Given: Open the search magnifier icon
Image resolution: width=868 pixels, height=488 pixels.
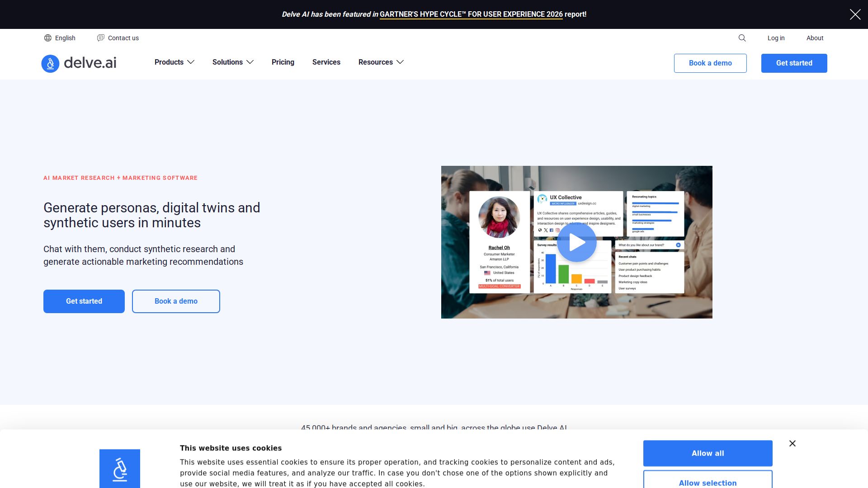Looking at the screenshot, I should click(742, 38).
